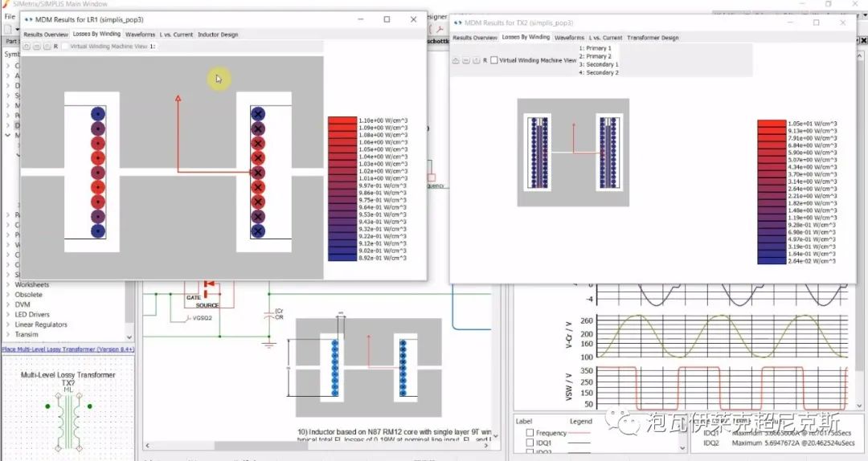
Task: Select LED Drivers in the parts tree
Action: pos(32,314)
